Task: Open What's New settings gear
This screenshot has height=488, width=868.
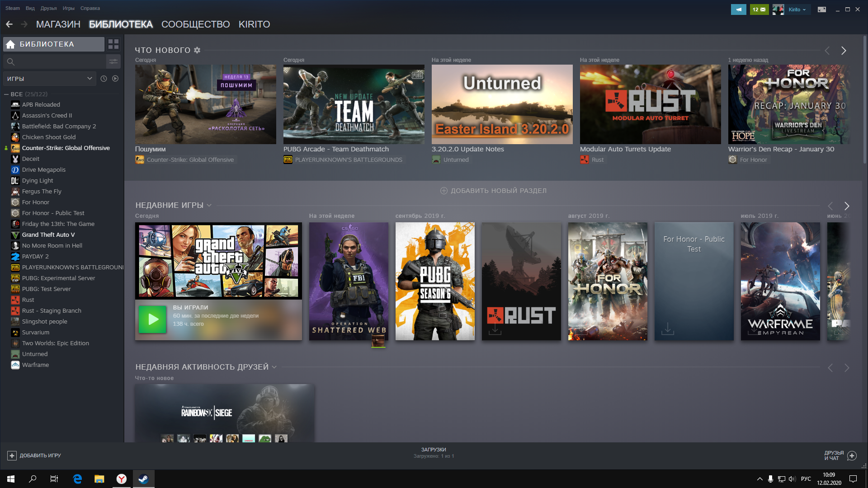Action: click(197, 50)
